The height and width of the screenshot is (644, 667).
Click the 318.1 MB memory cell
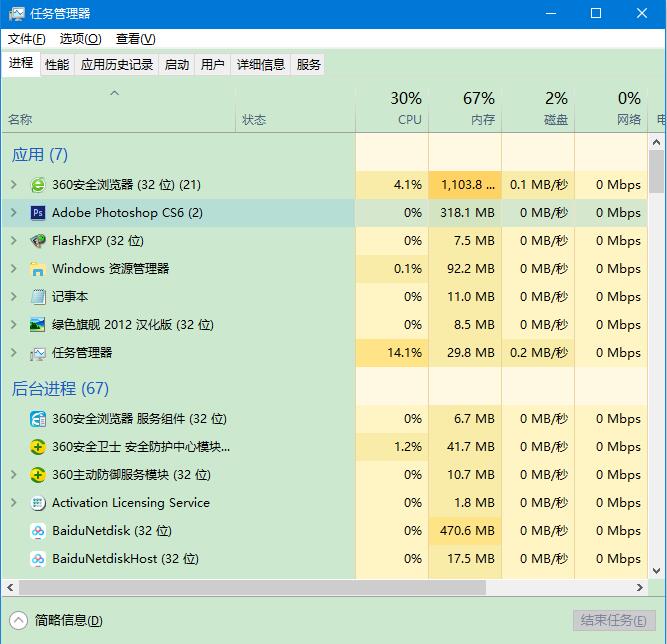click(x=465, y=213)
